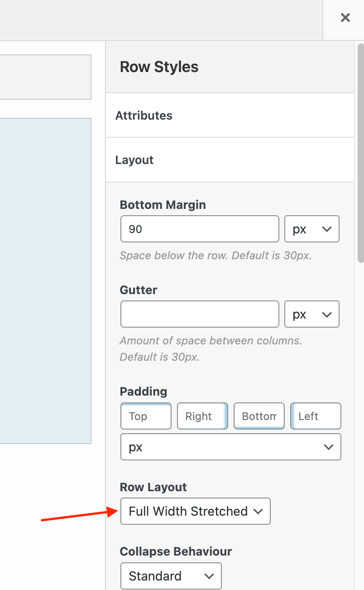Select the light blue row preview area

[x=45, y=280]
